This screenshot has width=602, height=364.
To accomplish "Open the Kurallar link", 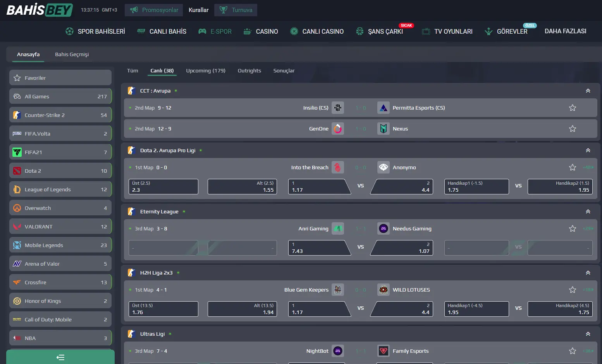I will pos(199,10).
